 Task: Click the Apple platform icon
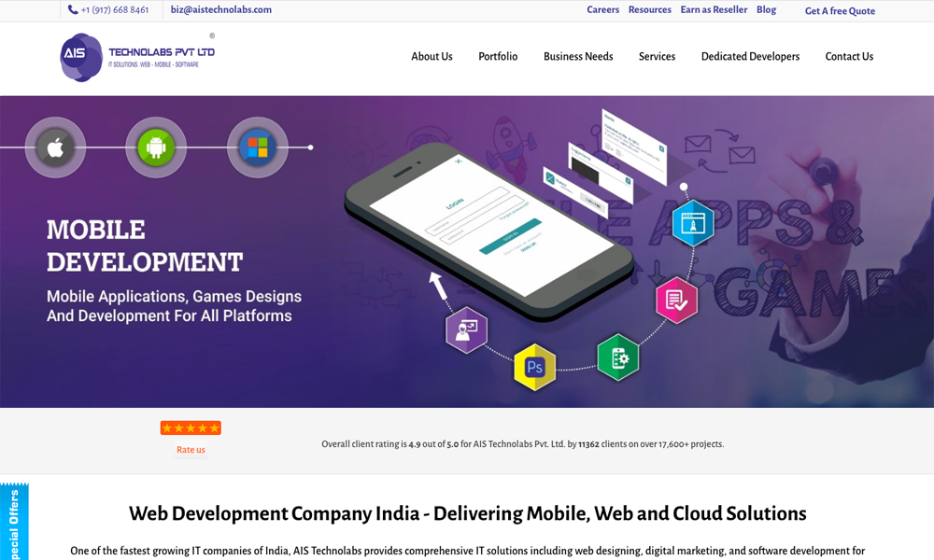coord(56,147)
